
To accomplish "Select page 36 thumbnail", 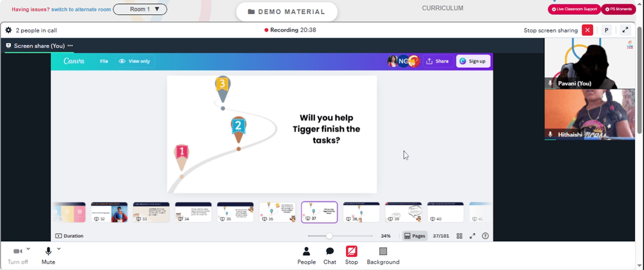I will [277, 212].
